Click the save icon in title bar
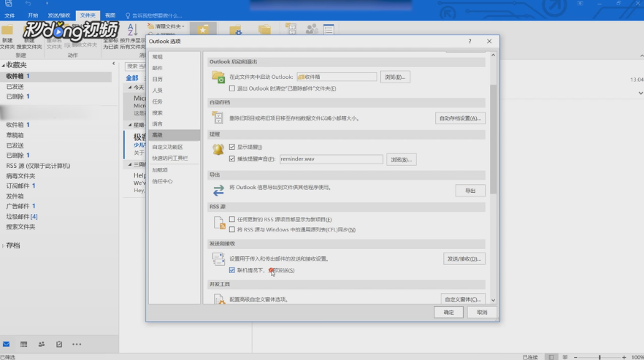The image size is (644, 360). click(9, 4)
